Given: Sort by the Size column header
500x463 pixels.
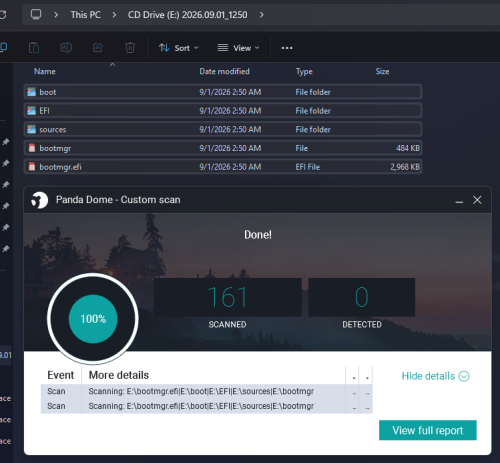Looking at the screenshot, I should 382,71.
